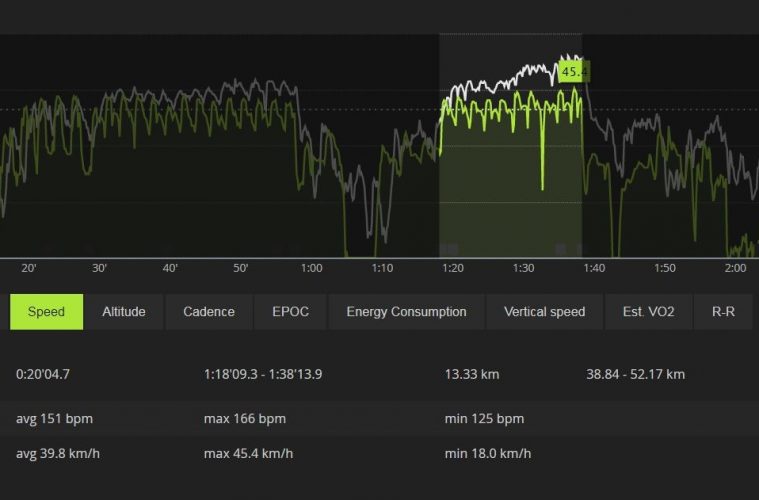759x500 pixels.
Task: Select the Speed tab
Action: pyautogui.click(x=46, y=312)
